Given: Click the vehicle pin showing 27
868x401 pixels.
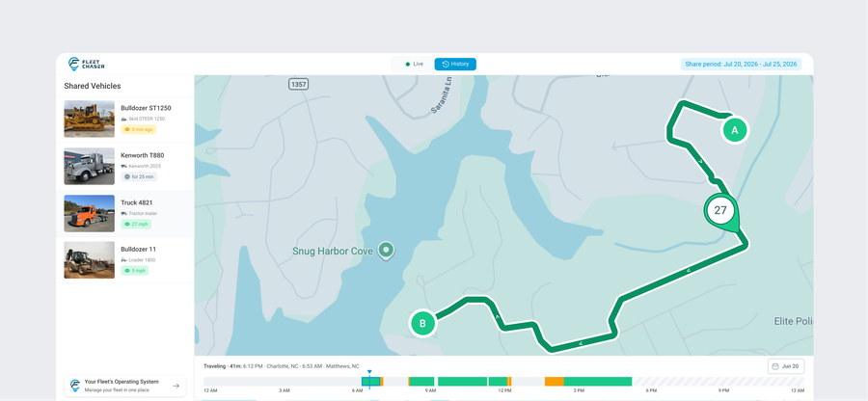Looking at the screenshot, I should click(720, 211).
